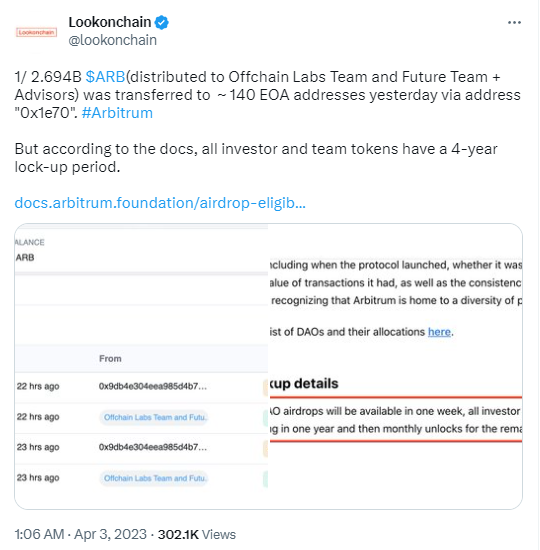Click the 'here' DAO allocations link
Viewport: 540px width, 550px height.
pyautogui.click(x=439, y=332)
